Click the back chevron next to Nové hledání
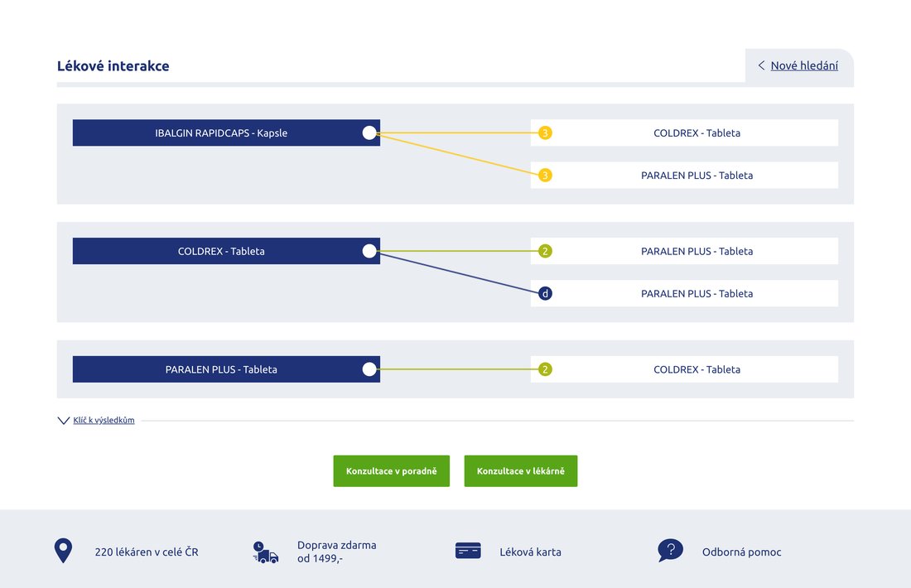 coord(761,65)
